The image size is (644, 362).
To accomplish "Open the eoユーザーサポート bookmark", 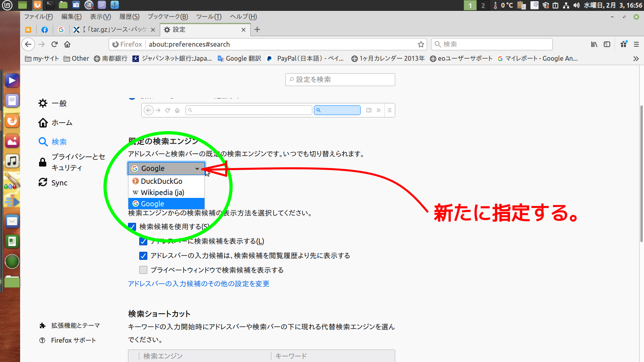I will pos(461,58).
